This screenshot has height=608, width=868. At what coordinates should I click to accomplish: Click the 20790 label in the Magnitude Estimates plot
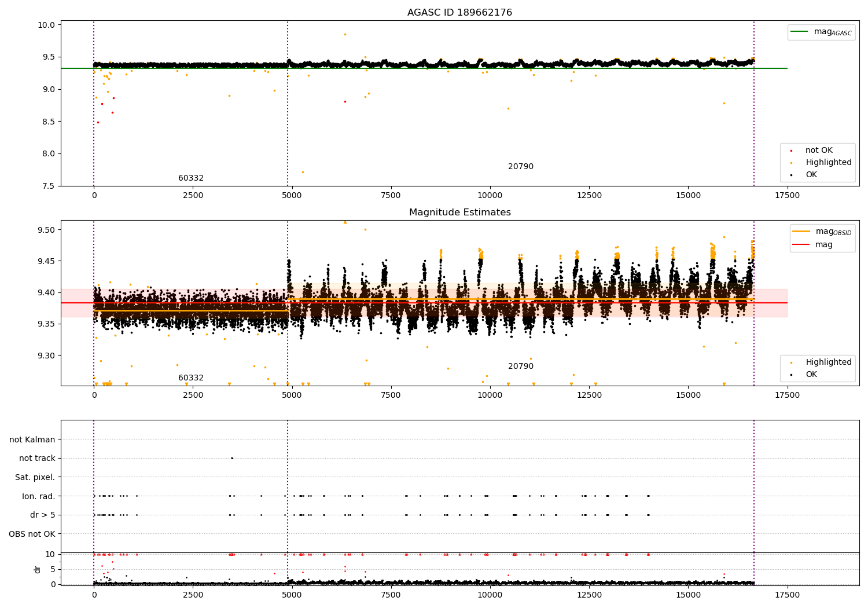point(520,367)
